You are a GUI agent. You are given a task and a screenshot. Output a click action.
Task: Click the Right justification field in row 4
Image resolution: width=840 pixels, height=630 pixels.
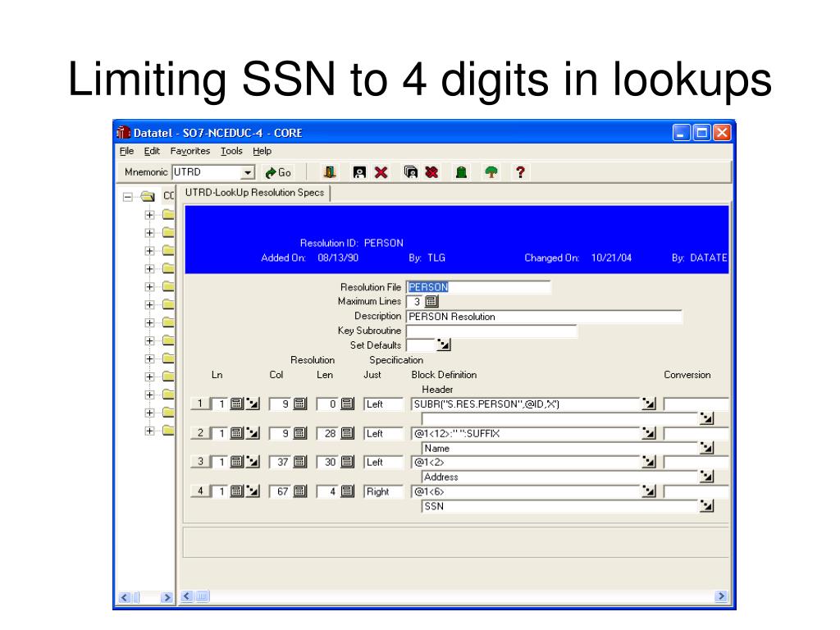tap(383, 491)
